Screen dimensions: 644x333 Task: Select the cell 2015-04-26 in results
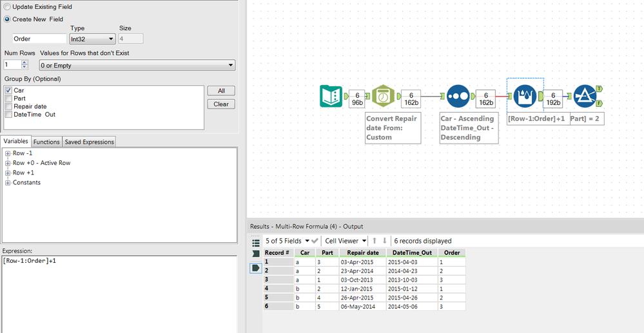coord(413,298)
